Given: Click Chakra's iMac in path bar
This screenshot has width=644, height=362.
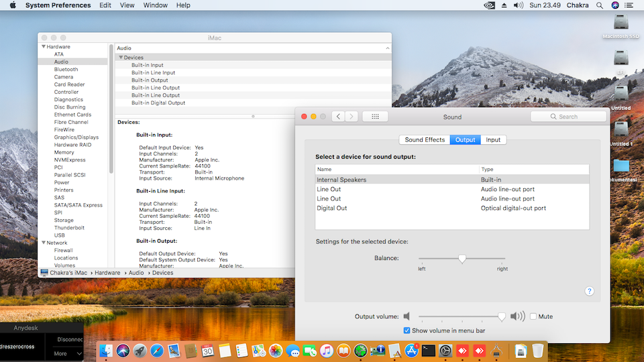Looking at the screenshot, I should (x=64, y=273).
